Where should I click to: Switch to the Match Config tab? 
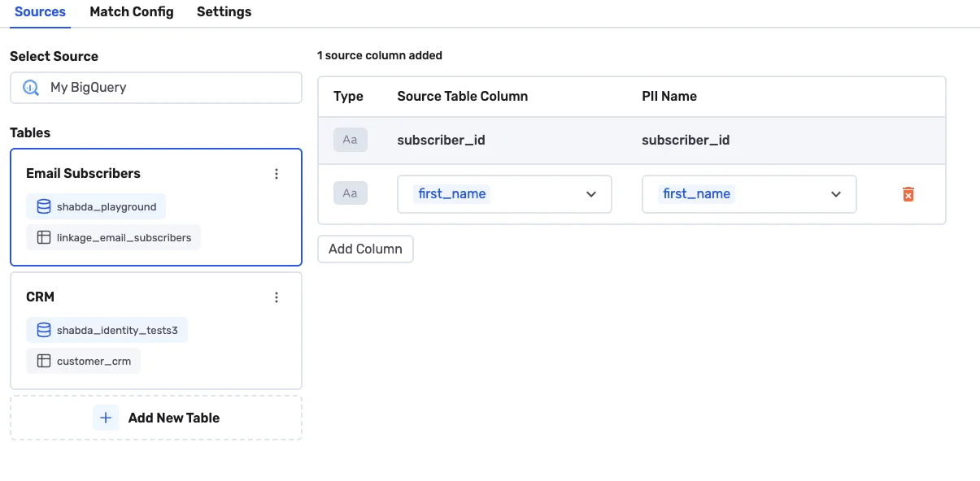pos(131,12)
